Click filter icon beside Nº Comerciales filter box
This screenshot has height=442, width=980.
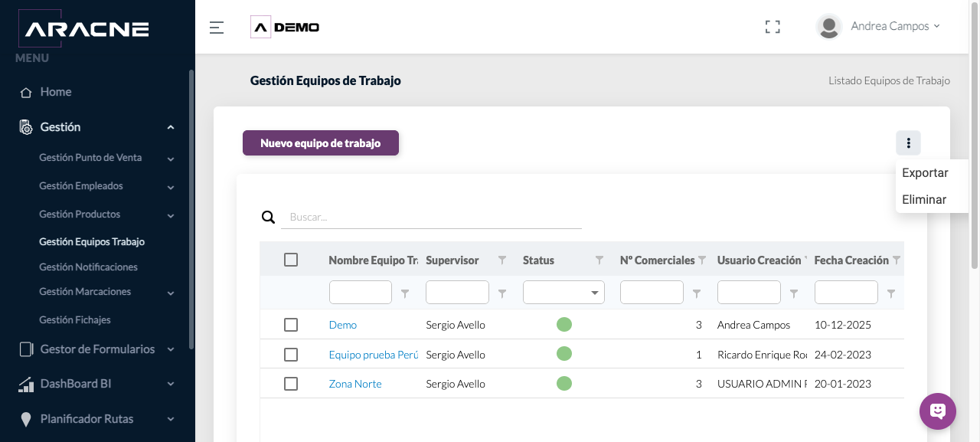697,293
